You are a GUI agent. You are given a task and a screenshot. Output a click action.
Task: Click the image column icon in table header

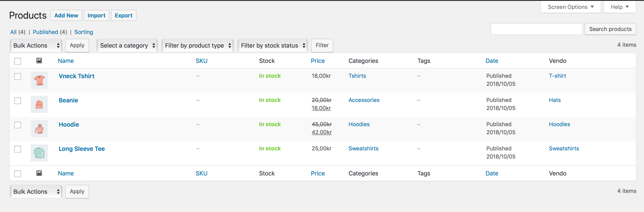point(39,61)
